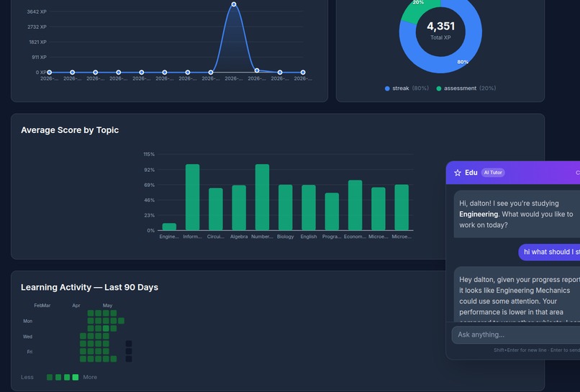Click the Circui... topic bar

(216, 209)
